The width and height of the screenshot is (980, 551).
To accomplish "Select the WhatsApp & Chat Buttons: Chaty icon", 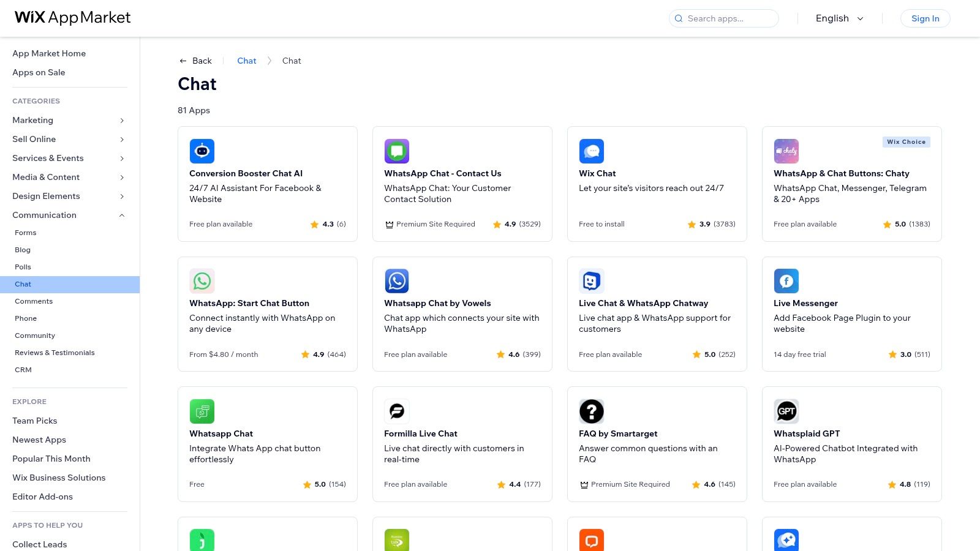I will click(x=786, y=151).
